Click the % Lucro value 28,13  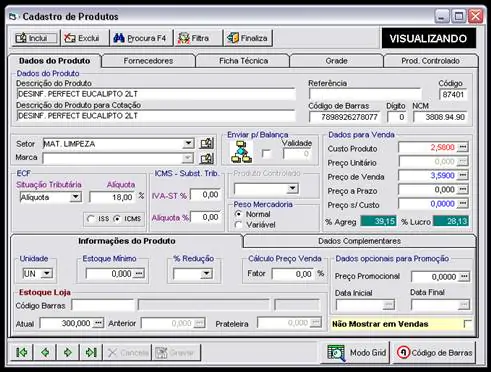coord(451,221)
